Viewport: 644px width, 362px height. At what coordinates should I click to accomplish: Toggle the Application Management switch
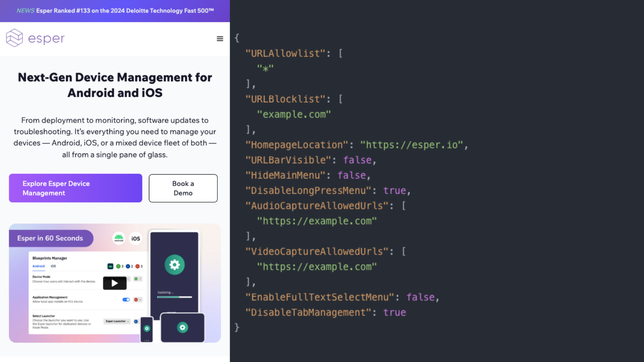coord(126,300)
